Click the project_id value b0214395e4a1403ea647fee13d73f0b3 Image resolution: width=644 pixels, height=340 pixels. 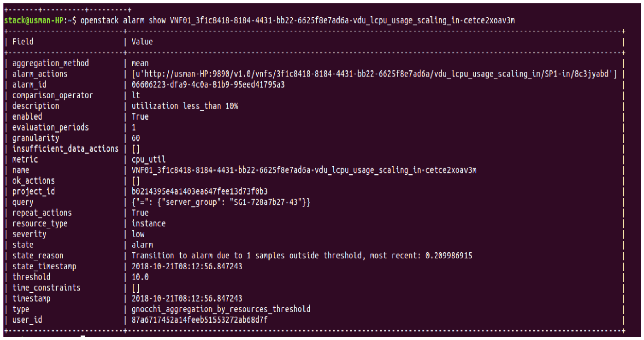(200, 191)
